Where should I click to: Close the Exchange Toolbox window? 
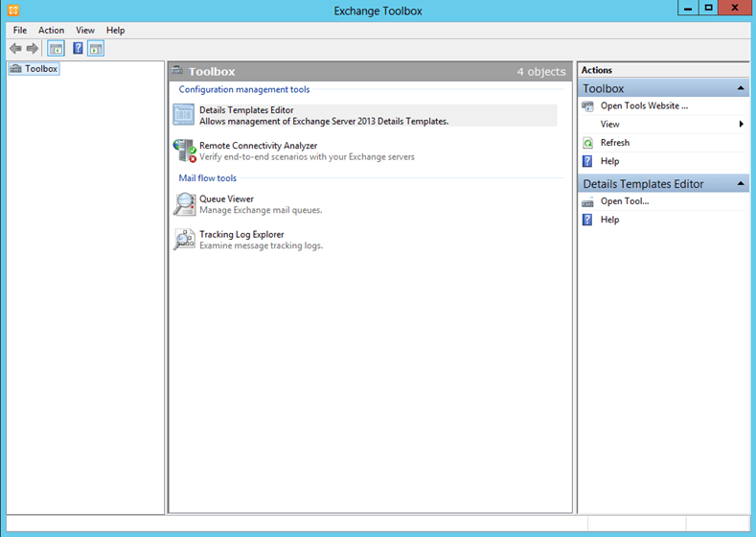(735, 9)
